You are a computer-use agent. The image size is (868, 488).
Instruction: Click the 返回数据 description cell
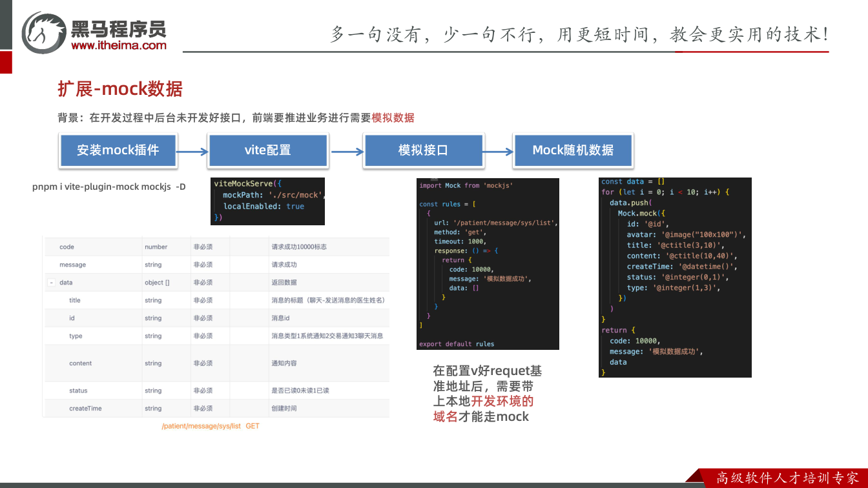point(284,283)
